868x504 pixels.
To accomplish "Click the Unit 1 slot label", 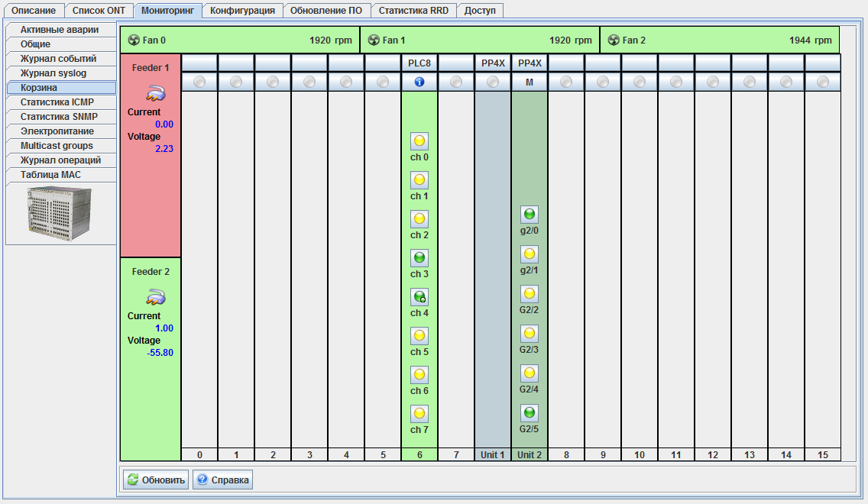I will pos(493,455).
